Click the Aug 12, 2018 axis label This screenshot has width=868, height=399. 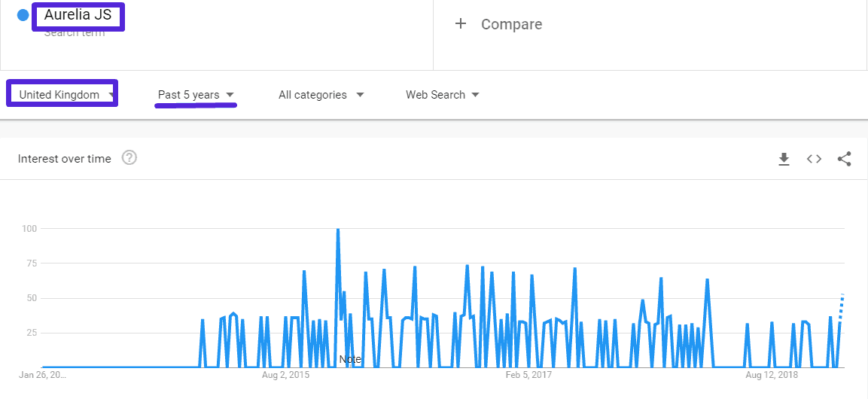point(771,374)
